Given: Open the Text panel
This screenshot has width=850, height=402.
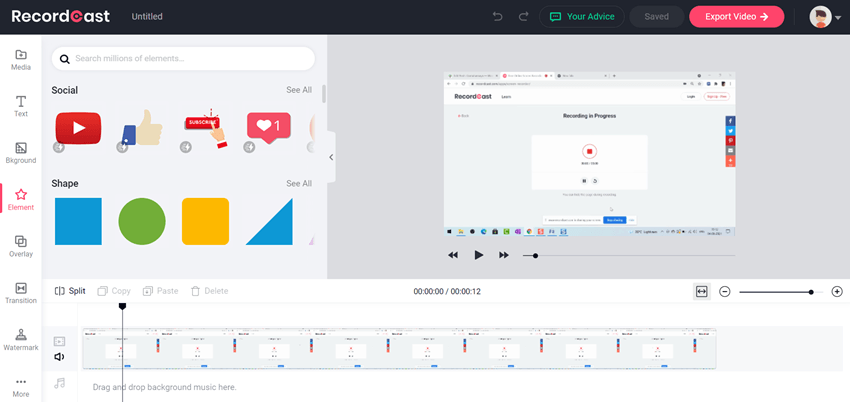Looking at the screenshot, I should [21, 107].
